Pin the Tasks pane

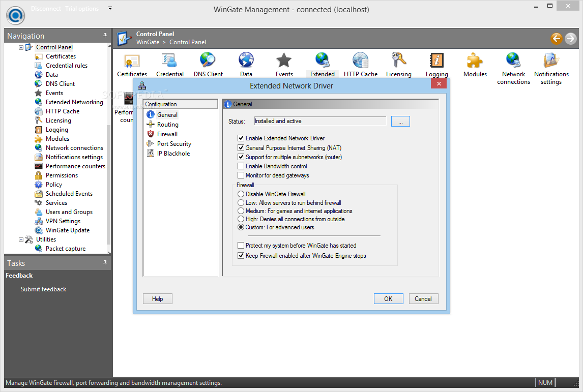pos(105,263)
